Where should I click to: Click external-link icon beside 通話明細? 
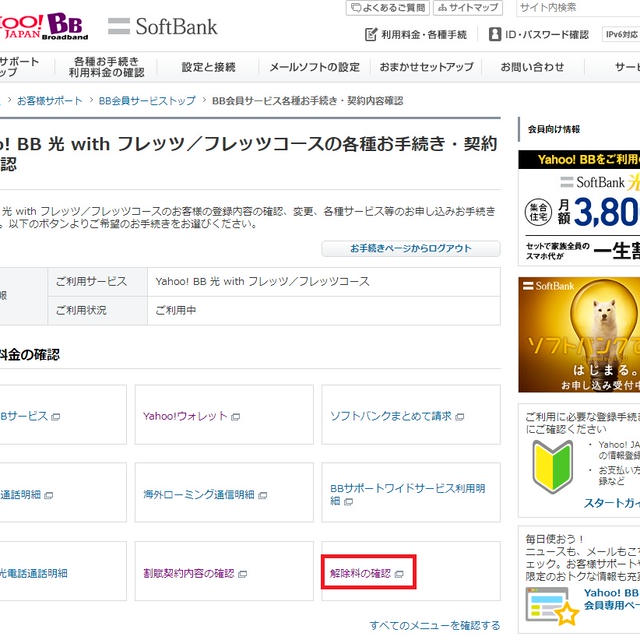49,496
